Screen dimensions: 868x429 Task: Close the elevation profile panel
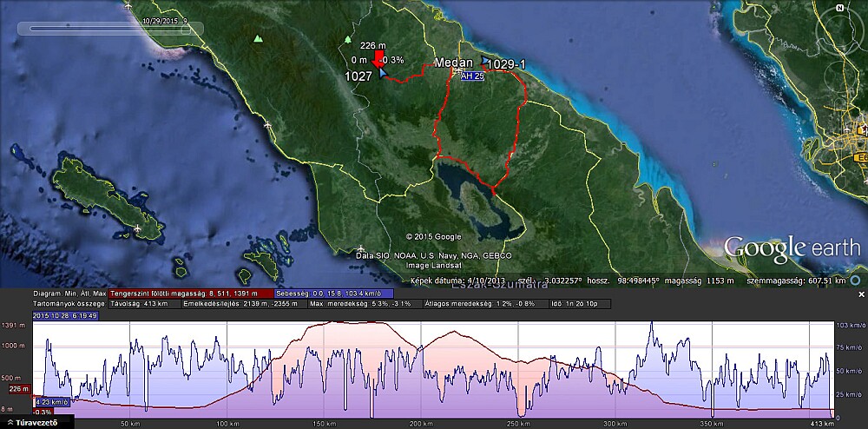(x=861, y=294)
